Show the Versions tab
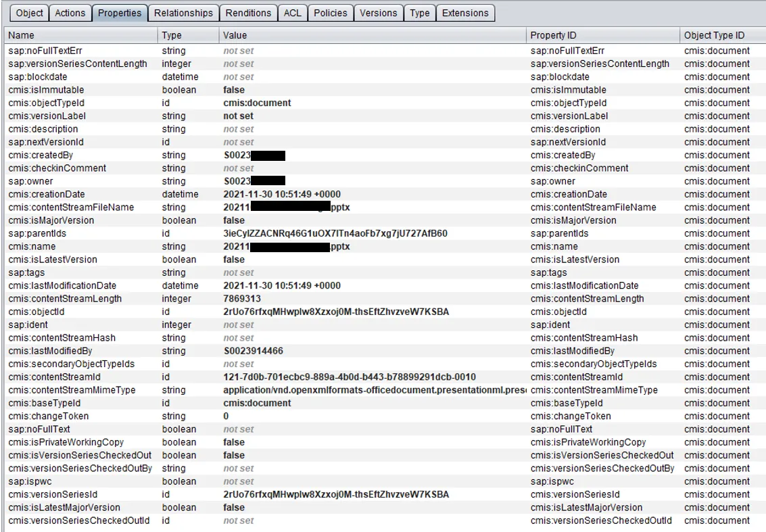Viewport: 766px width, 532px height. [379, 13]
